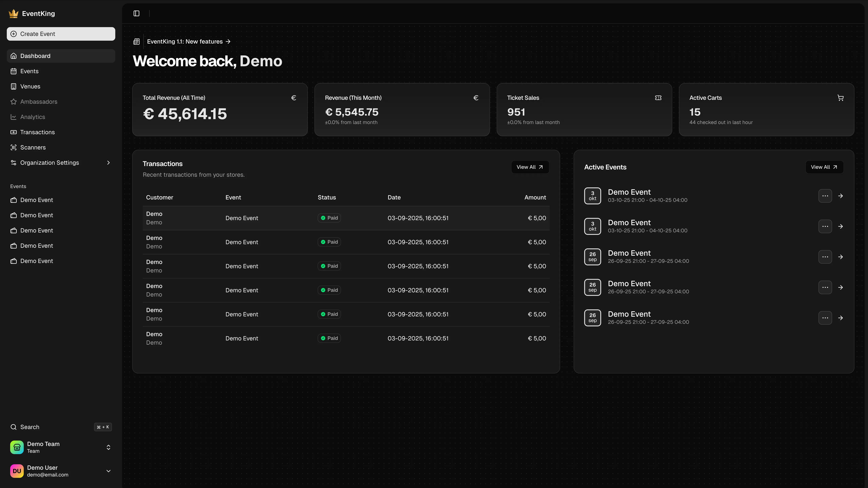Click arrow icon on last active Demo Event
Screen dimensions: 868x488
pyautogui.click(x=840, y=318)
